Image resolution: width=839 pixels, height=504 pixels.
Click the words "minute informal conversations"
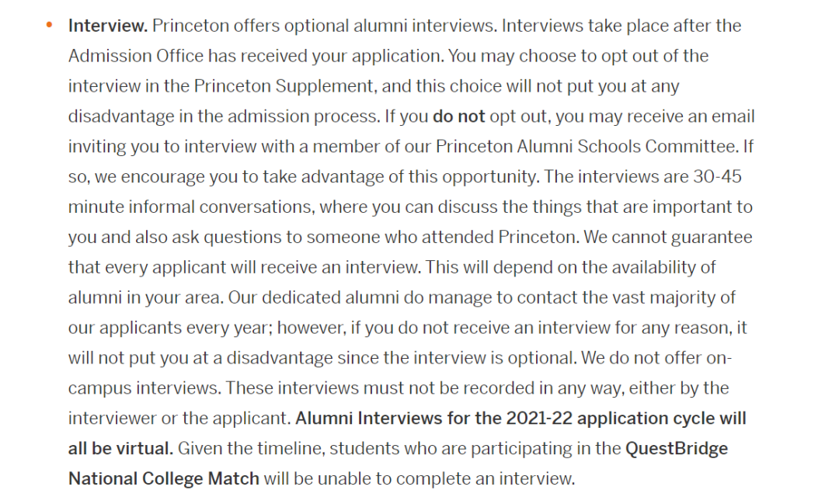tap(190, 207)
